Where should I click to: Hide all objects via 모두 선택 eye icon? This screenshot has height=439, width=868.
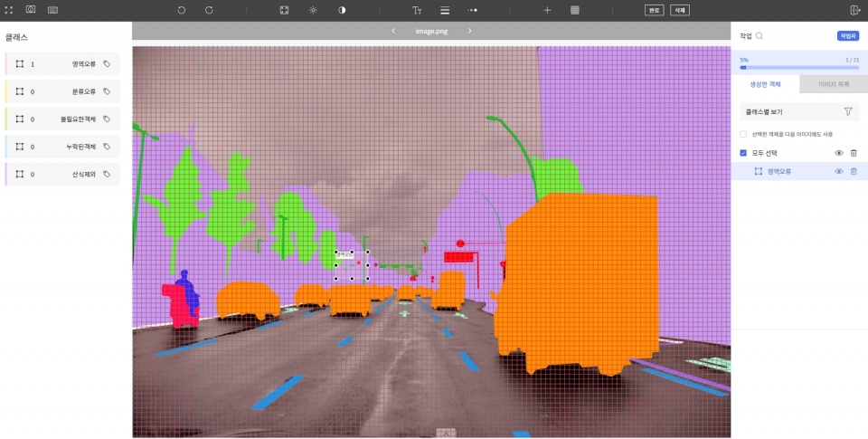point(838,153)
